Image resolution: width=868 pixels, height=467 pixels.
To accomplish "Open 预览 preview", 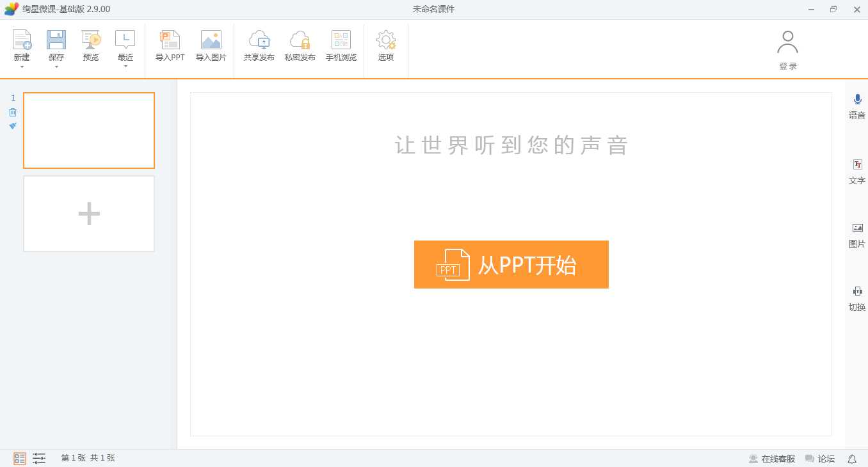I will [x=91, y=45].
